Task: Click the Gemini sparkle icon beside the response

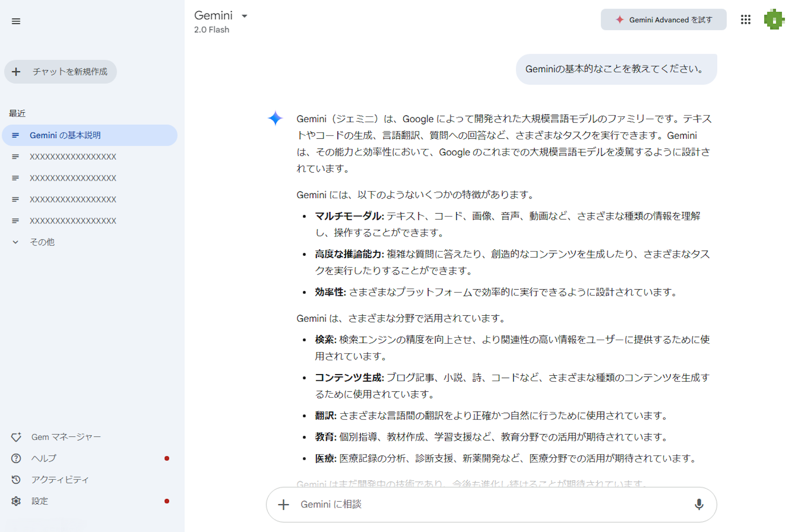Action: [275, 118]
